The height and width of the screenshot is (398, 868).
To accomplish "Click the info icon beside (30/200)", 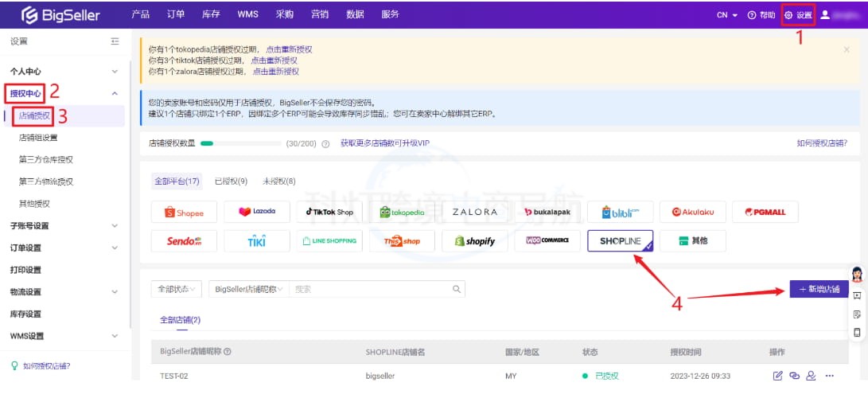I will coord(325,144).
